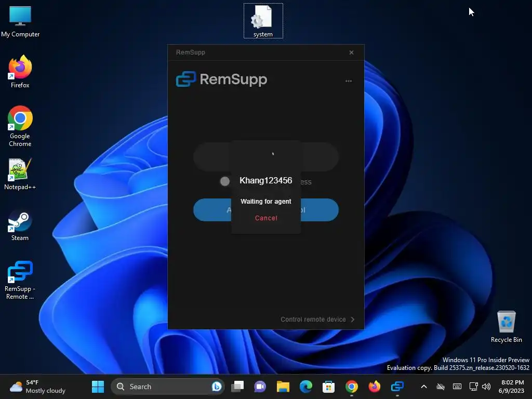The image size is (532, 399).
Task: Open the Recycle Bin
Action: pyautogui.click(x=506, y=327)
